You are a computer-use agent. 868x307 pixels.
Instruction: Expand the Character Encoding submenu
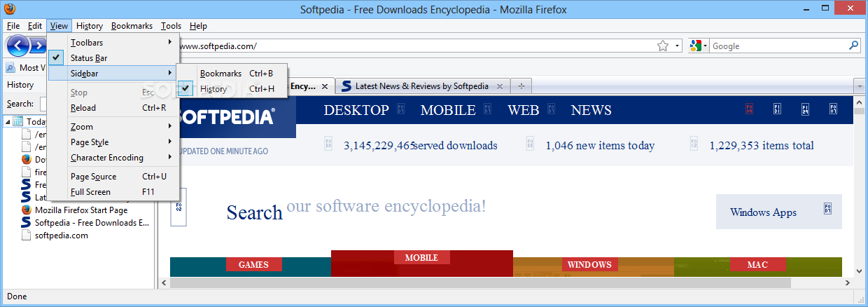click(114, 158)
